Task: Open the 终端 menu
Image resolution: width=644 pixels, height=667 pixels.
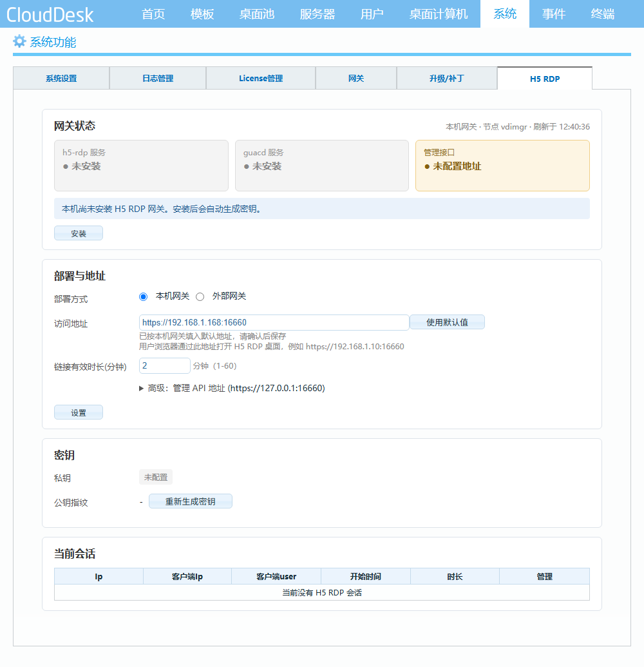Action: [x=602, y=14]
